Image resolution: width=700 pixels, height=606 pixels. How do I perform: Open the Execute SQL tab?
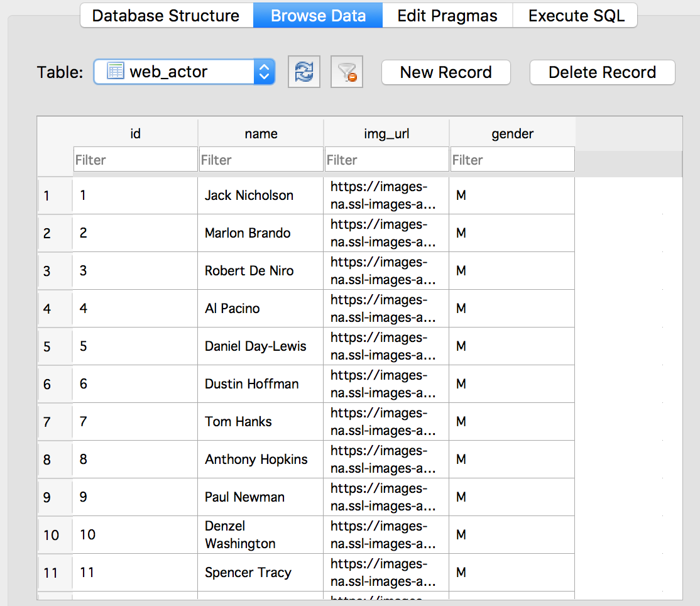(x=576, y=16)
